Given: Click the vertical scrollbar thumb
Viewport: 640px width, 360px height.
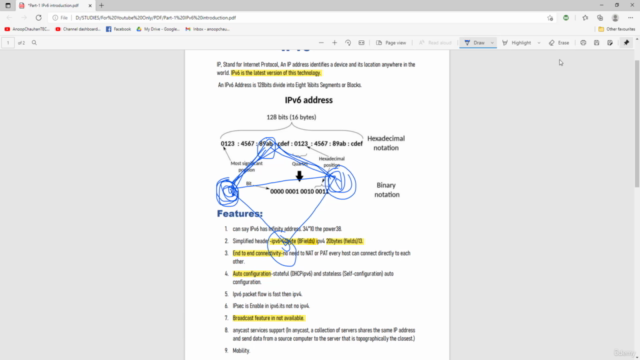Looking at the screenshot, I should pyautogui.click(x=637, y=124).
